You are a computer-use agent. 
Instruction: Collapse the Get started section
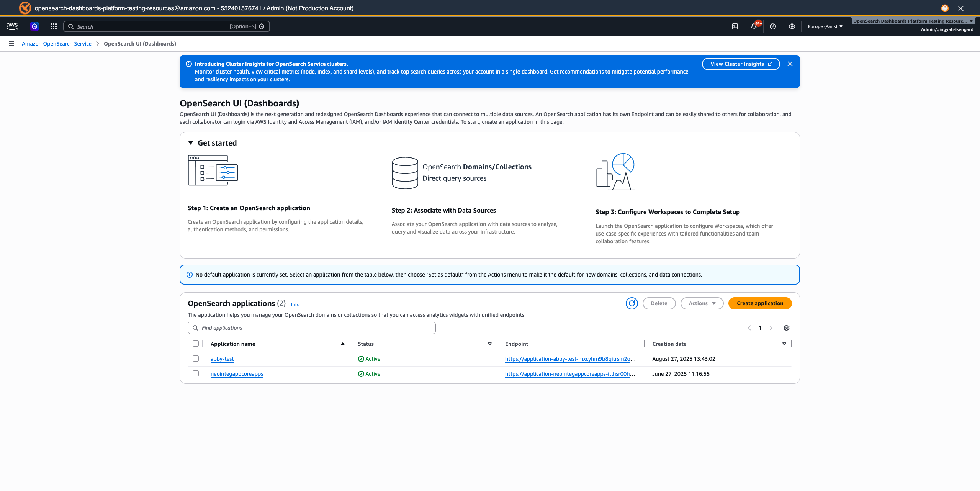coord(191,143)
